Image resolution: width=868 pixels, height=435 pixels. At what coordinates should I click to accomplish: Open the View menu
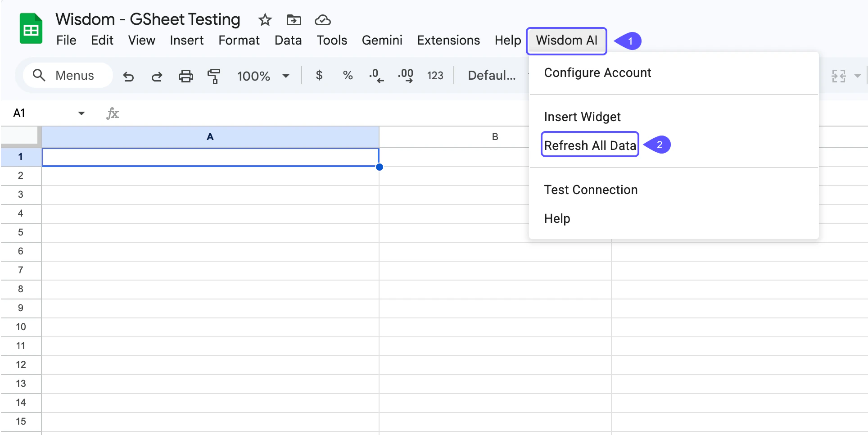pyautogui.click(x=142, y=41)
